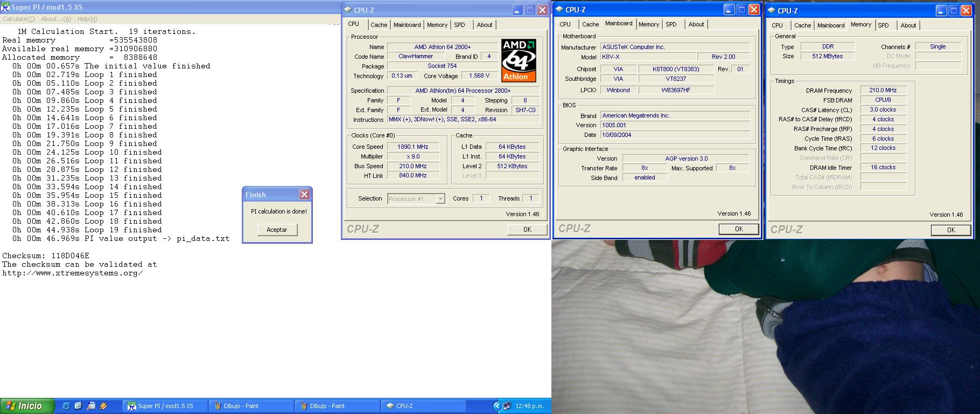Click OK in the Mainboard CPU-Z window
The width and height of the screenshot is (980, 414).
(739, 229)
